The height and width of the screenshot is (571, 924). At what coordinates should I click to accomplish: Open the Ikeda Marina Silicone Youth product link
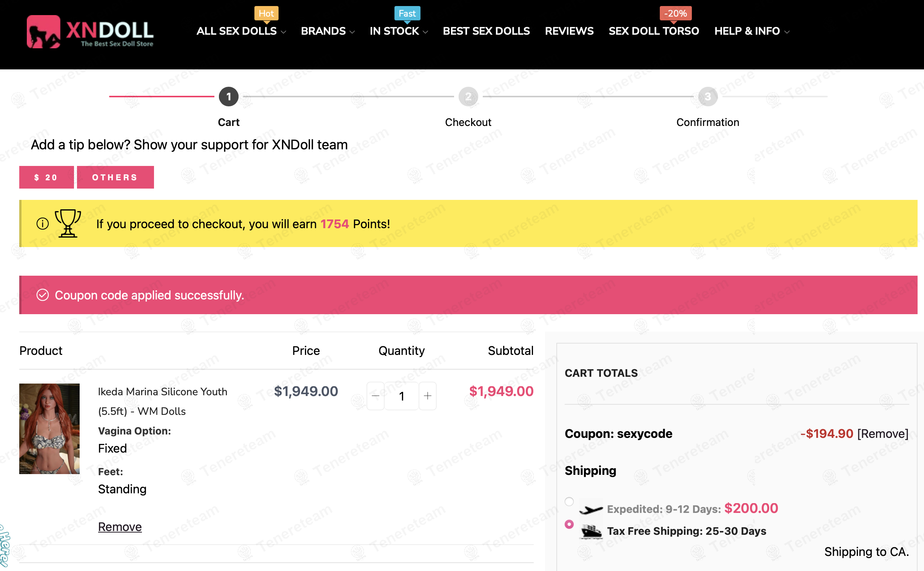(163, 401)
